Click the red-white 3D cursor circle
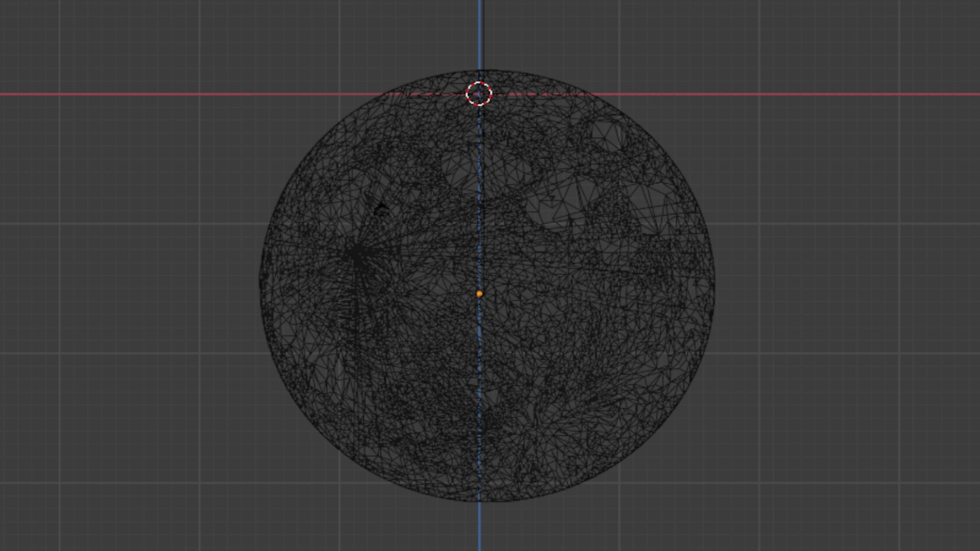Screen dimensions: 980x551 479,94
